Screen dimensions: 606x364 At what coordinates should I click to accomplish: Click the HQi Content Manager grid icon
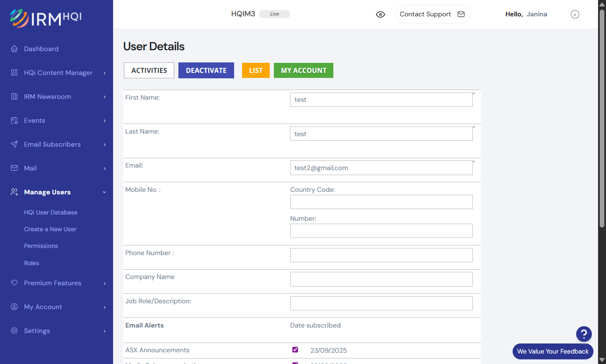click(x=14, y=72)
